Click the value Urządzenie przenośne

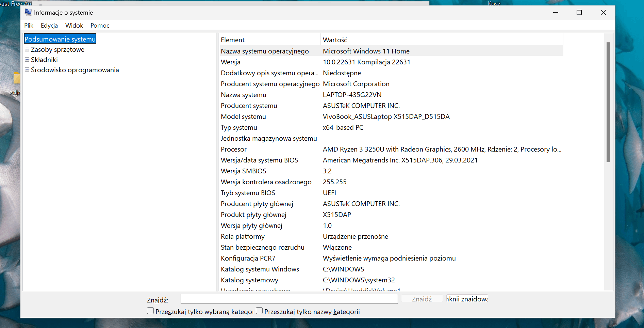[x=356, y=236]
